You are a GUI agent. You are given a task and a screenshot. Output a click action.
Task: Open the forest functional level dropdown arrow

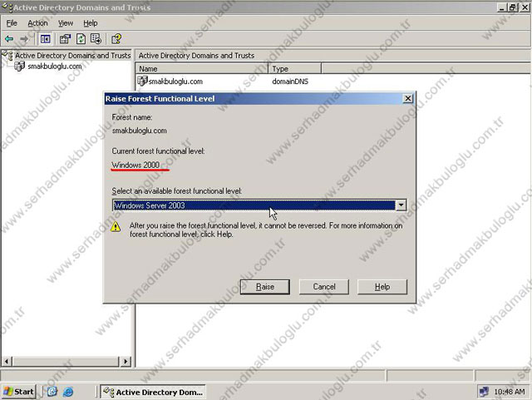pyautogui.click(x=401, y=205)
